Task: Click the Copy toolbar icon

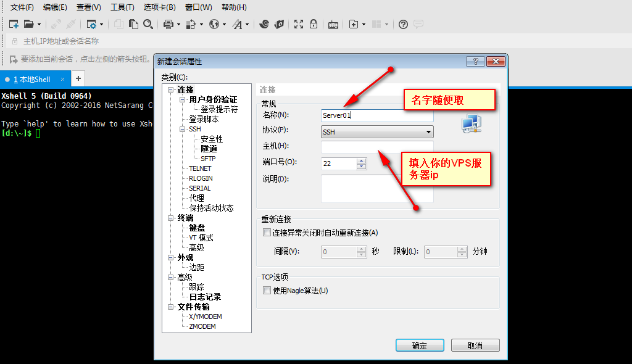Action: tap(118, 24)
